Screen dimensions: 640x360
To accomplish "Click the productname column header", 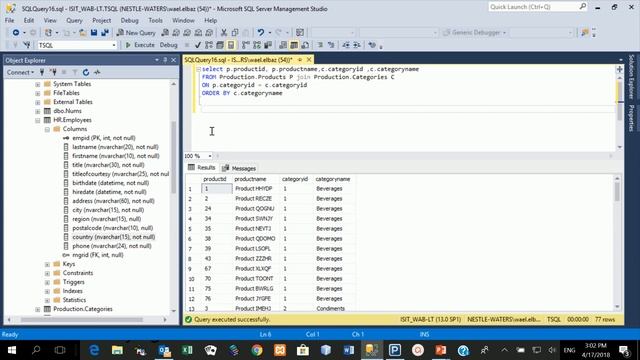I will point(250,179).
